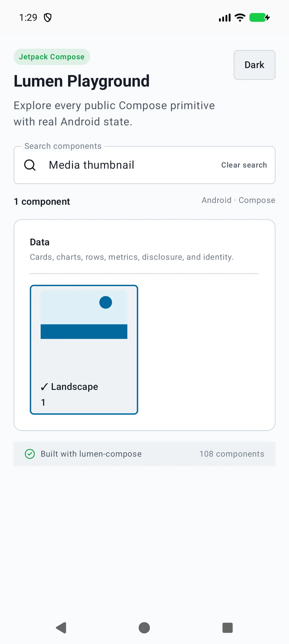Image resolution: width=289 pixels, height=644 pixels.
Task: Click the landscape image thumbnail
Action: (x=84, y=315)
